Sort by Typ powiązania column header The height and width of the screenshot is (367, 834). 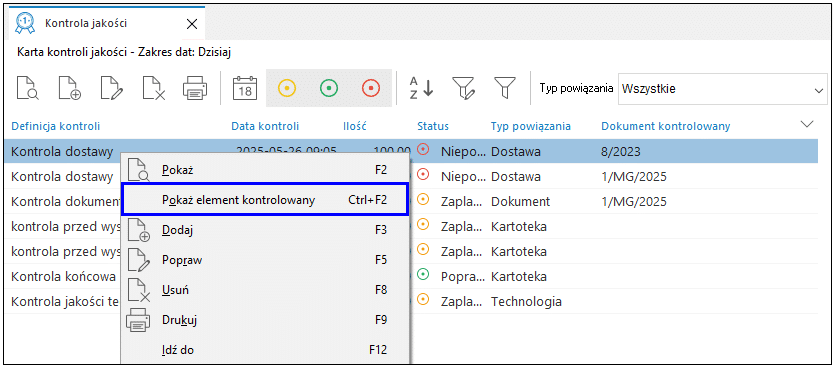(x=531, y=127)
